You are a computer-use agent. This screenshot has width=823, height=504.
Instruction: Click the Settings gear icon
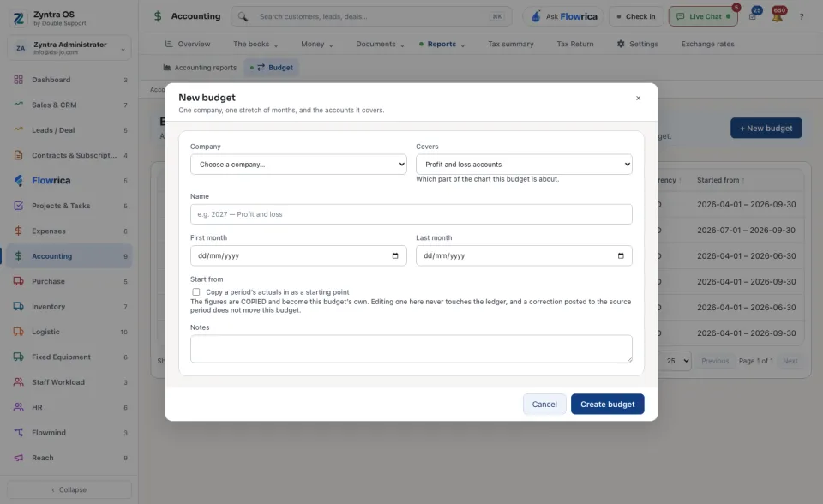coord(621,44)
